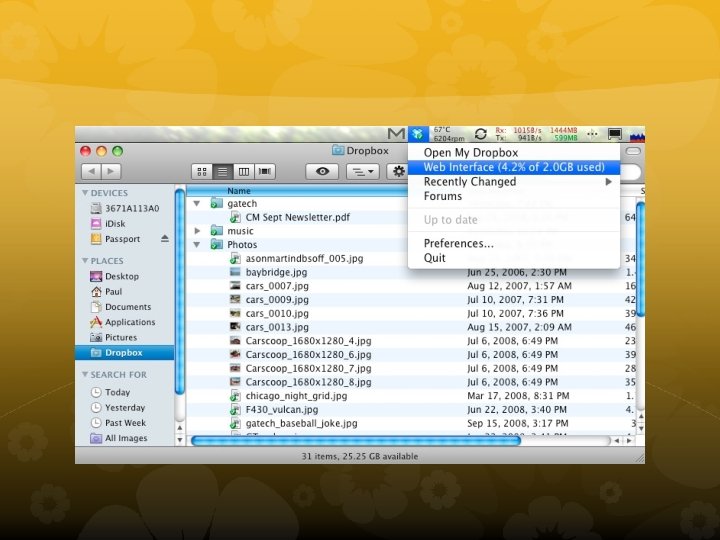Collapse the DEVICES sidebar section
The width and height of the screenshot is (720, 540).
coord(85,193)
